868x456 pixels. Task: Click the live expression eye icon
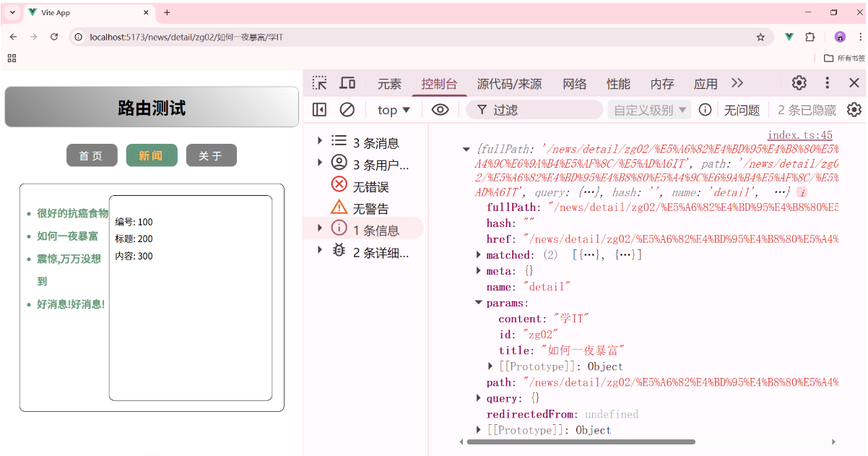(x=440, y=110)
